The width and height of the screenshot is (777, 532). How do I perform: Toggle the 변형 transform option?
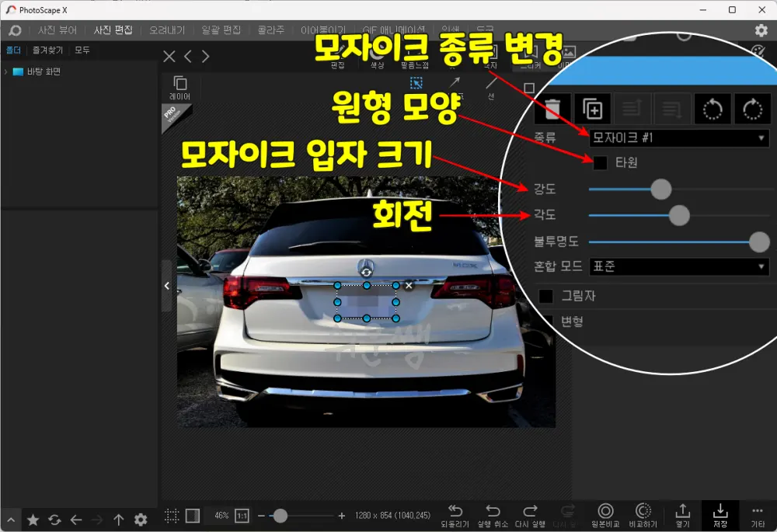tap(549, 322)
